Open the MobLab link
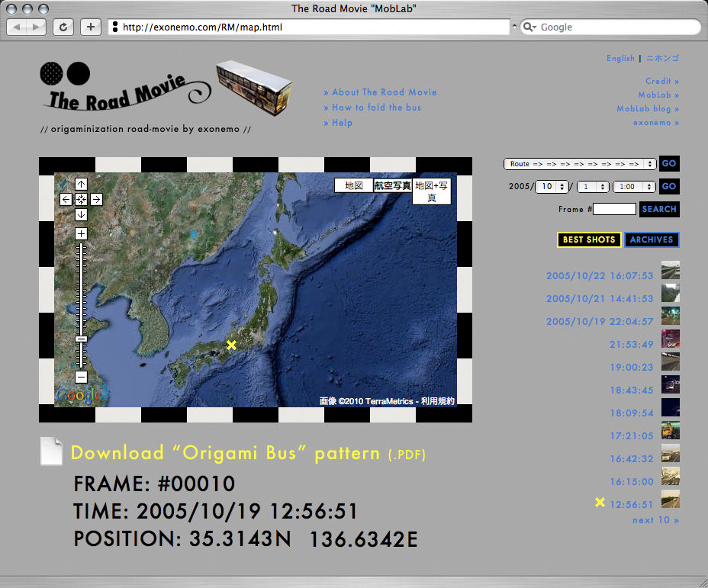708x588 pixels. pyautogui.click(x=658, y=95)
